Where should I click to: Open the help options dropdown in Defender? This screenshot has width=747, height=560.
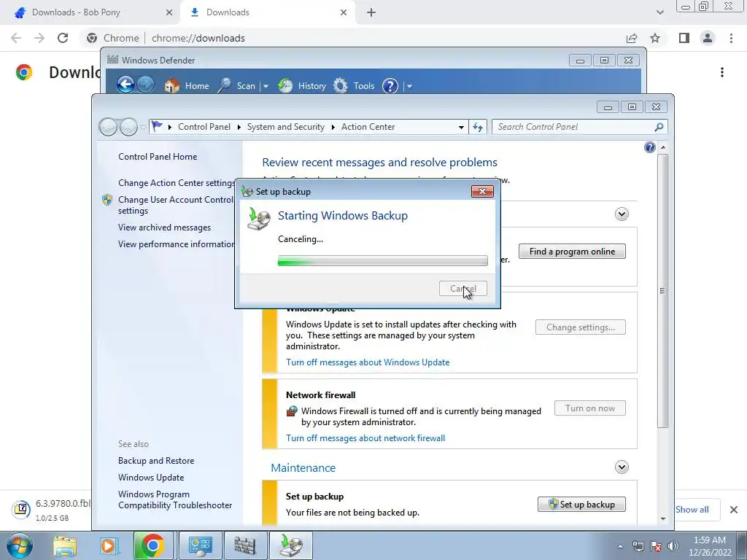409,86
